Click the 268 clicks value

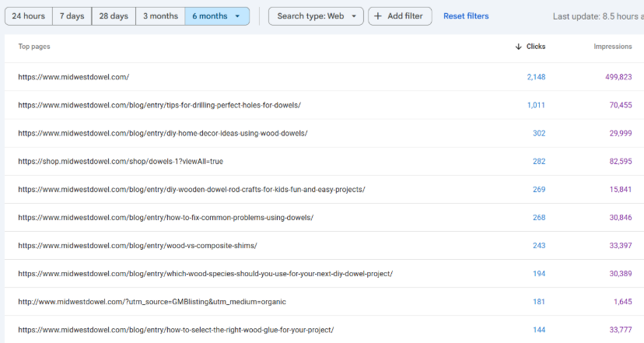click(x=539, y=218)
